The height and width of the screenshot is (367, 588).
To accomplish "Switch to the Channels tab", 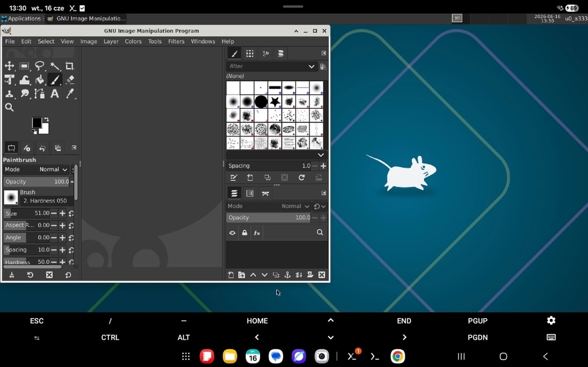I will click(250, 193).
